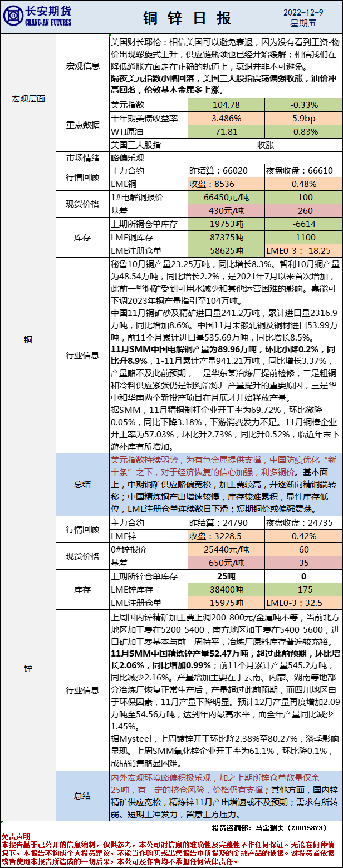343x868 pixels.
Task: Click the -0.33% change cell
Action: click(x=304, y=105)
